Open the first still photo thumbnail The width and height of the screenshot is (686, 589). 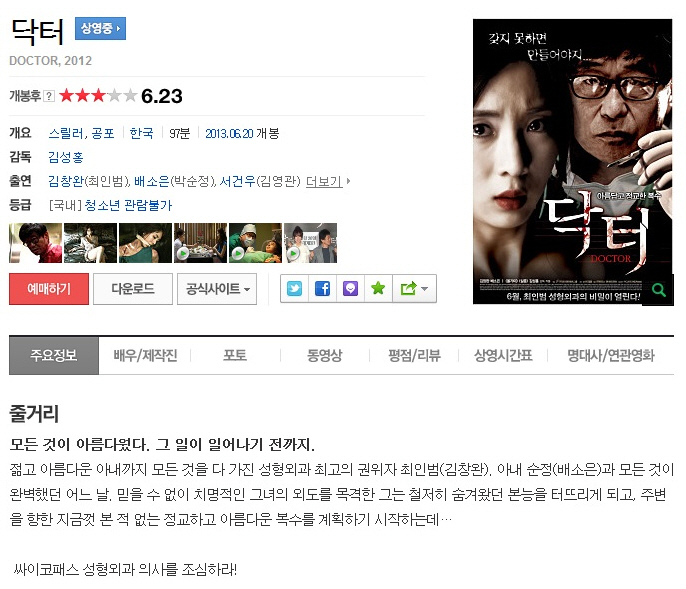(35, 243)
